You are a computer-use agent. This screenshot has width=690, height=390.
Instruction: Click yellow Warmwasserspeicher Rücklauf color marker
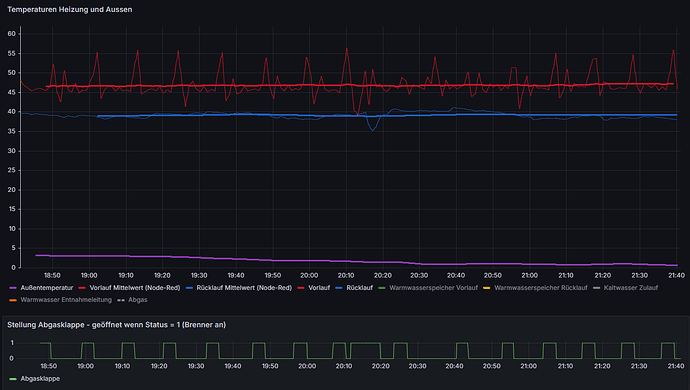pyautogui.click(x=487, y=288)
